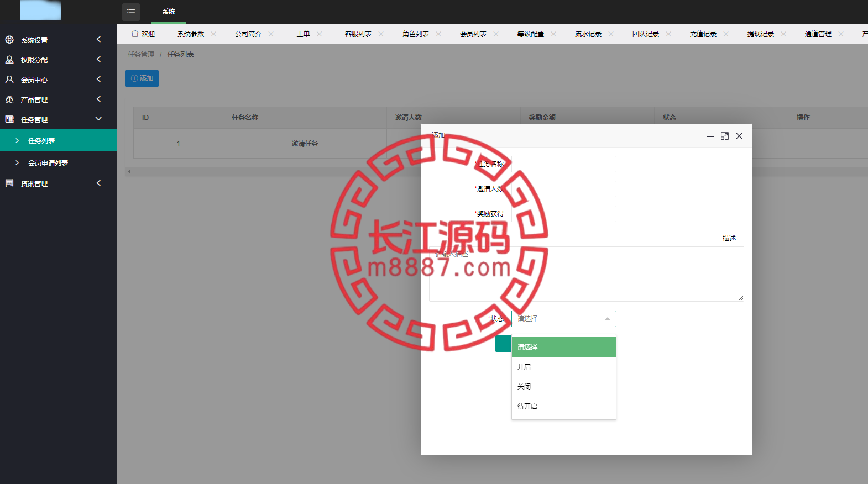This screenshot has width=868, height=484.
Task: Click the 任务管理 breadcrumb link
Action: (141, 55)
